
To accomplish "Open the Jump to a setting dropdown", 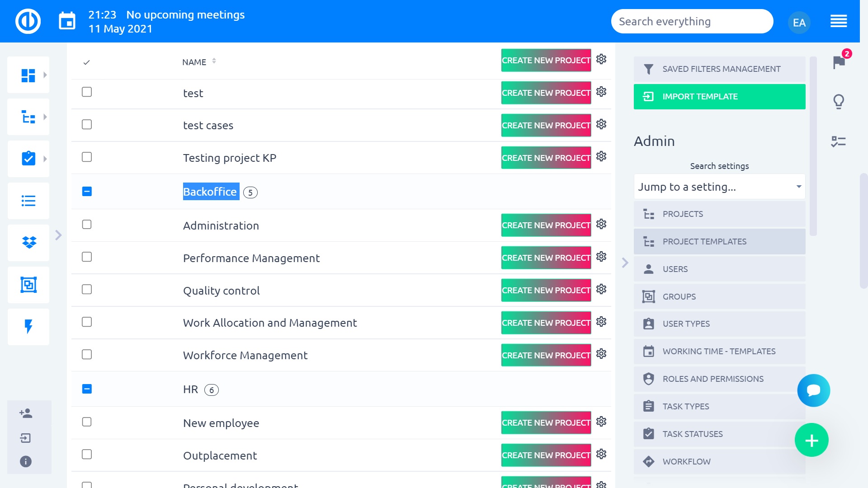I will pyautogui.click(x=719, y=187).
